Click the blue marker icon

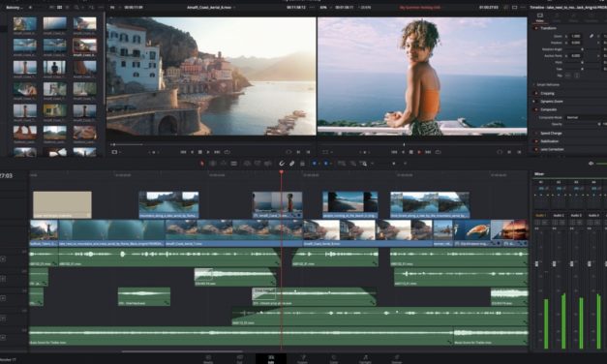point(325,164)
